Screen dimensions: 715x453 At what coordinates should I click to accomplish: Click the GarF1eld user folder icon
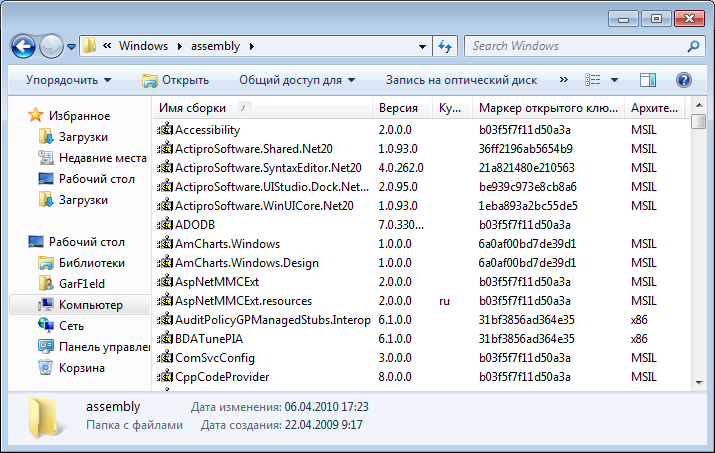46,284
